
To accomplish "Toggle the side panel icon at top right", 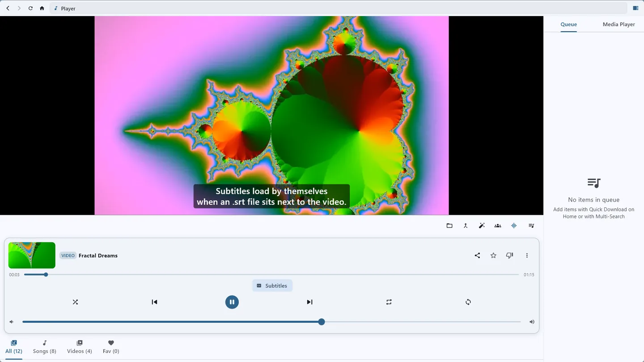I will pyautogui.click(x=636, y=8).
